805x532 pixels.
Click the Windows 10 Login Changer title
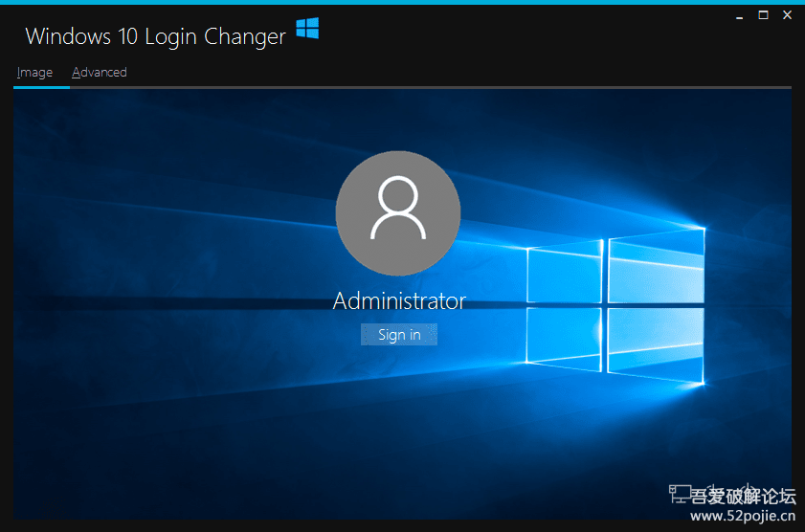(x=156, y=37)
